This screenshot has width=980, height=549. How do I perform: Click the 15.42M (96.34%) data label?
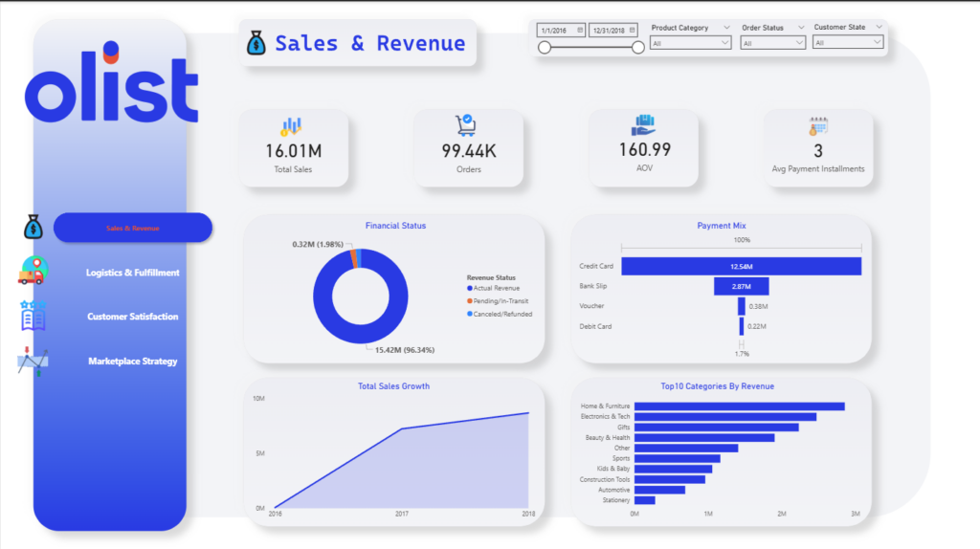pyautogui.click(x=405, y=350)
